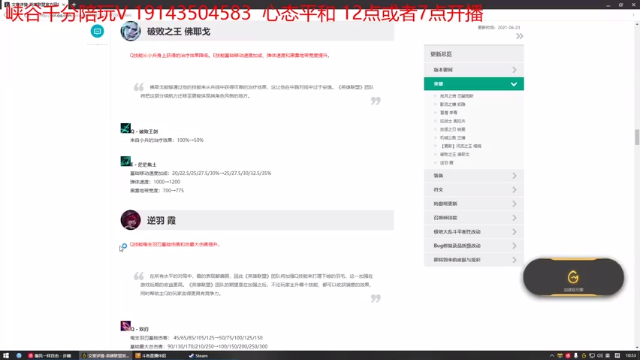This screenshot has width=640, height=360.
Task: Expand the 版本要闻 sidebar section
Action: tap(474, 70)
